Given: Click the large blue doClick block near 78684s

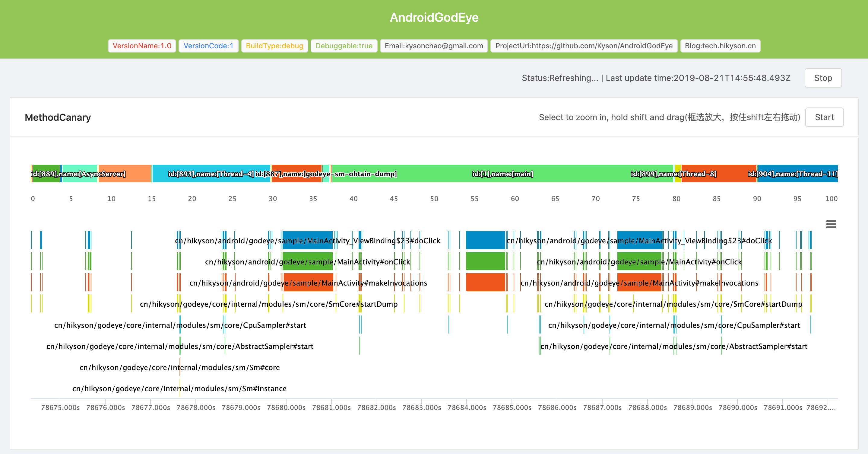Looking at the screenshot, I should pos(485,240).
